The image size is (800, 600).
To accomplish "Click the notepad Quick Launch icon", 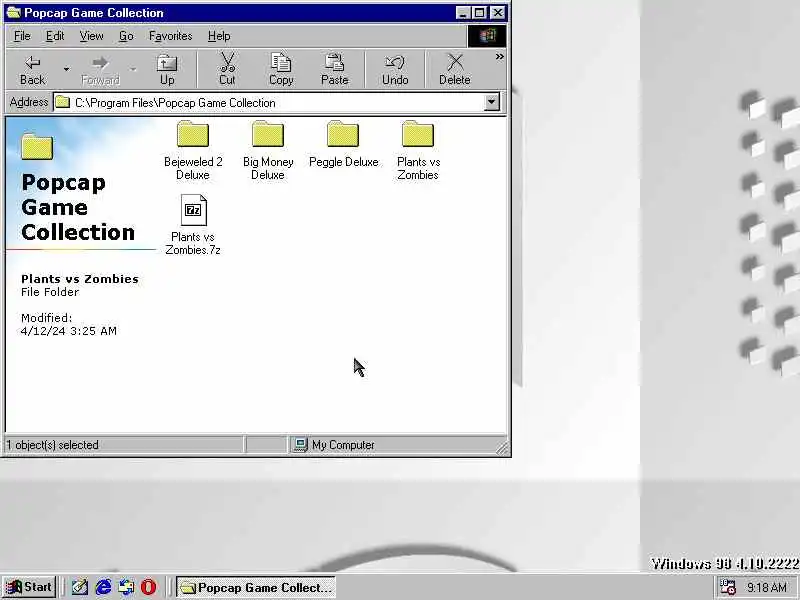I will 80,587.
